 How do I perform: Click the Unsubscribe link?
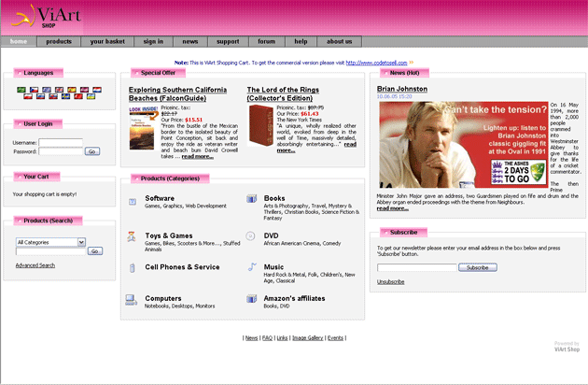click(x=390, y=281)
